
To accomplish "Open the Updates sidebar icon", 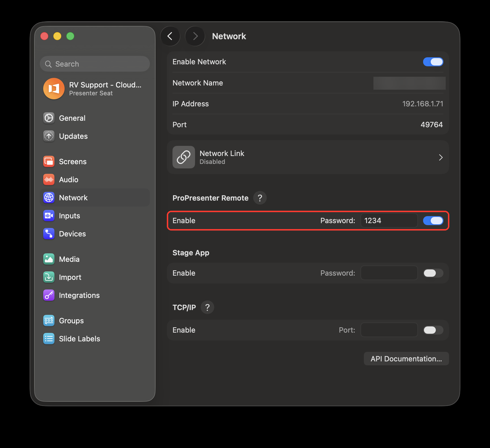I will point(49,136).
